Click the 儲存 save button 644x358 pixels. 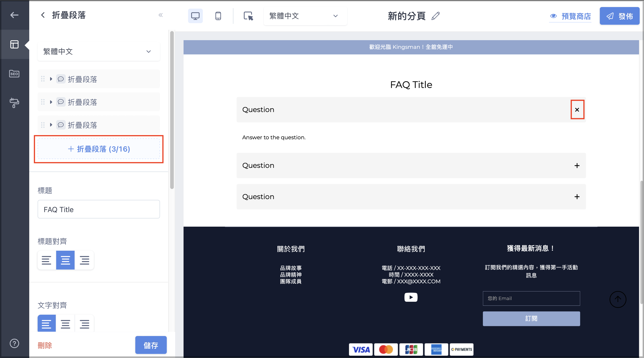pyautogui.click(x=151, y=345)
